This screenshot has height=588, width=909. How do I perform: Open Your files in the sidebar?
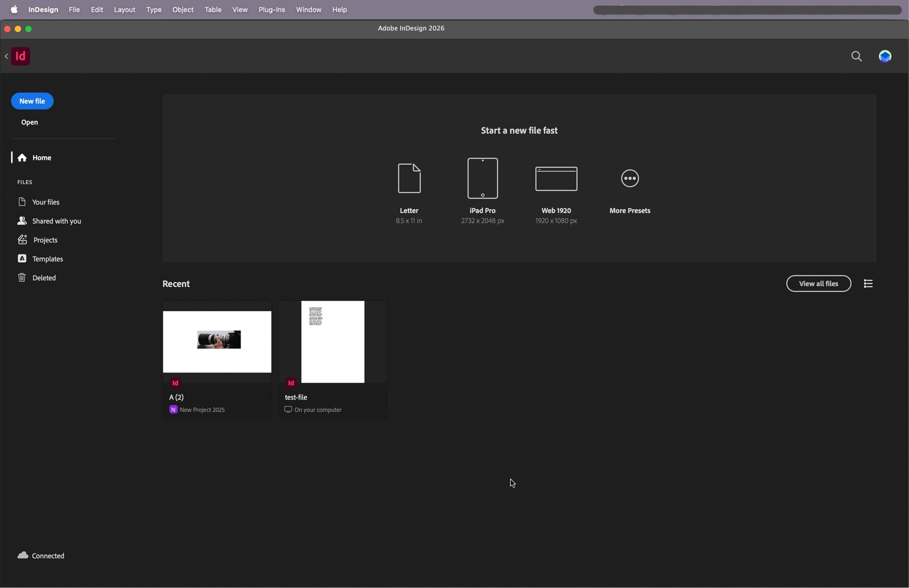[46, 202]
